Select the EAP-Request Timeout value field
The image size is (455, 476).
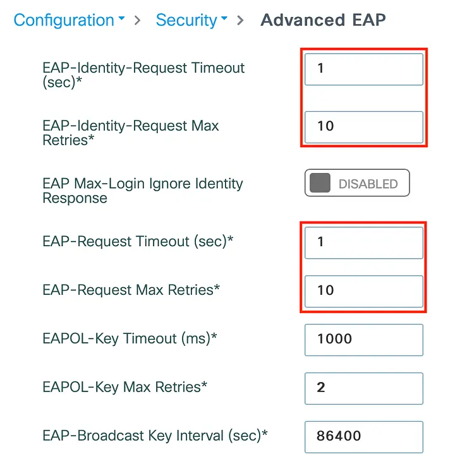coord(363,242)
